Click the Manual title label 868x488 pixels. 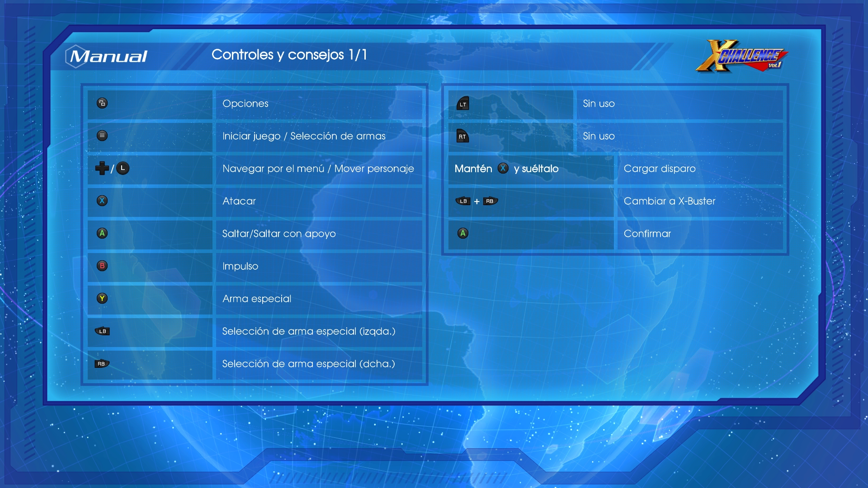[108, 56]
